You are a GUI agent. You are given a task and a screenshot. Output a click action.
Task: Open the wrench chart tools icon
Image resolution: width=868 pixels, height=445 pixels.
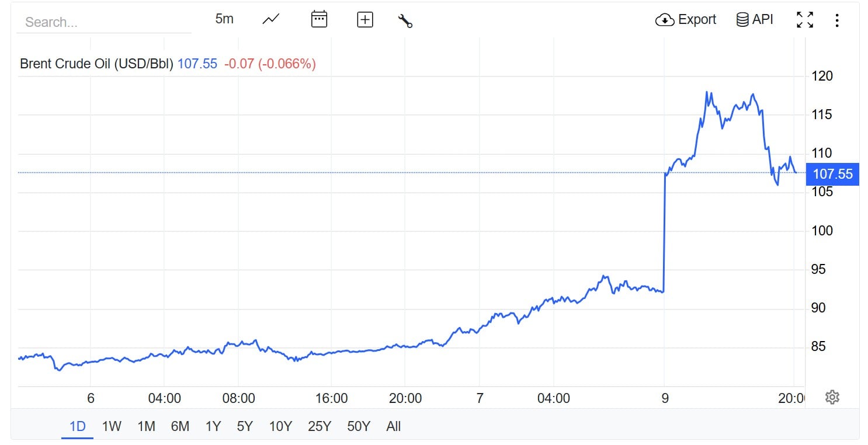405,20
